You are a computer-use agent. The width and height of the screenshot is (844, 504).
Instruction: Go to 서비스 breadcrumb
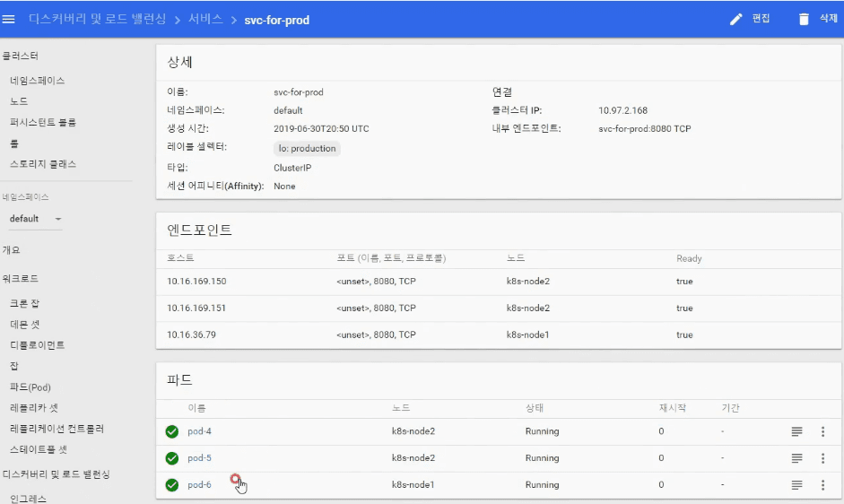(x=204, y=19)
